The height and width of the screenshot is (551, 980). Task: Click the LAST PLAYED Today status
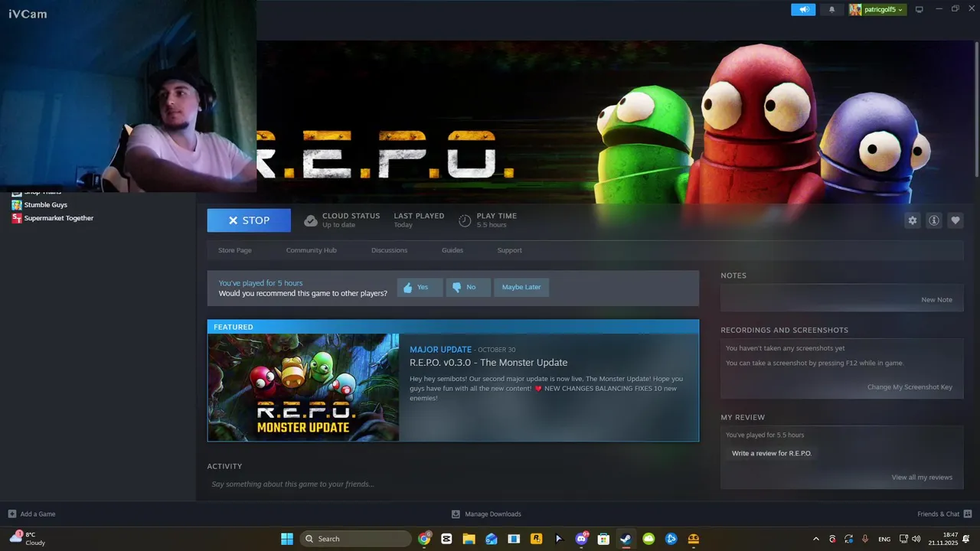pos(419,220)
